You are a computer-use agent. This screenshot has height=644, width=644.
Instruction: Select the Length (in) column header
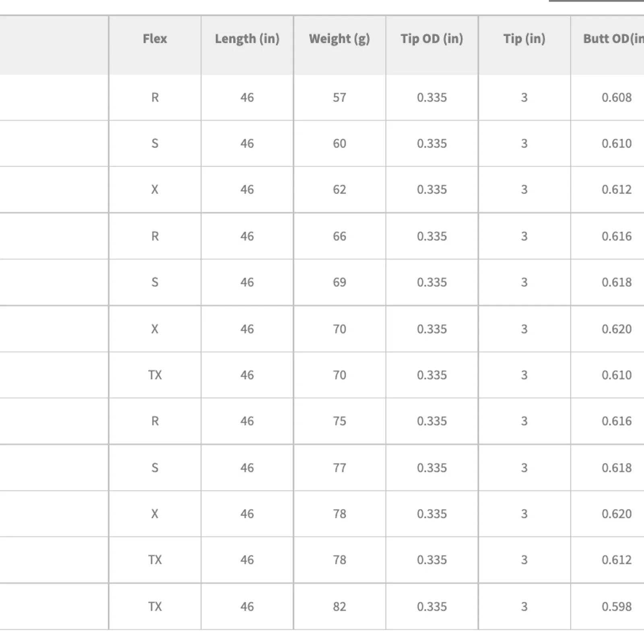pyautogui.click(x=247, y=39)
